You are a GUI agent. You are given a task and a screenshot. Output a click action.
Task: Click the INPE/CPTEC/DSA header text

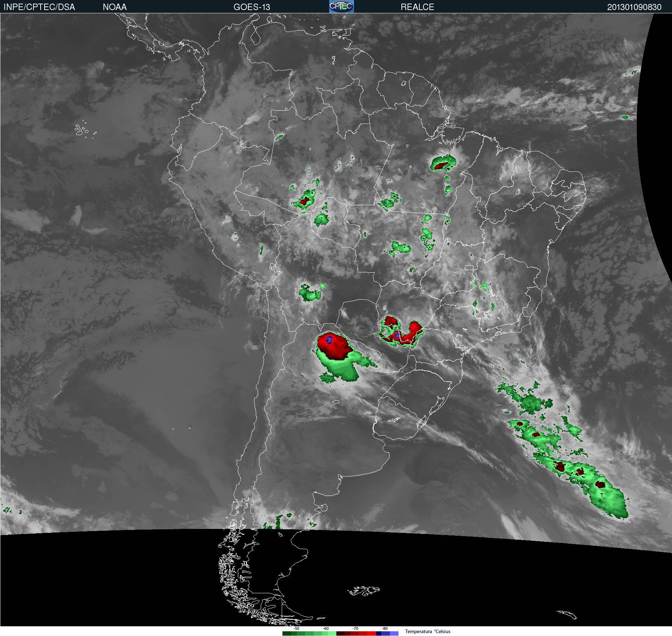pyautogui.click(x=39, y=7)
